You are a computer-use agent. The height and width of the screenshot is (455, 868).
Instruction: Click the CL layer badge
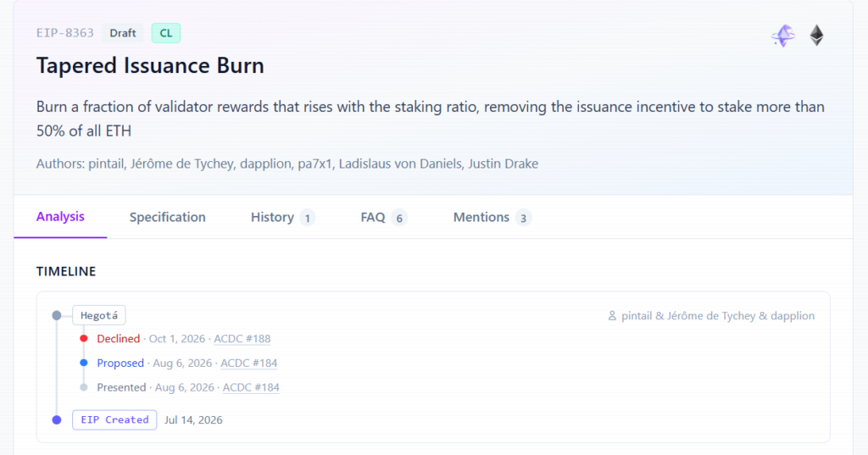pos(166,33)
